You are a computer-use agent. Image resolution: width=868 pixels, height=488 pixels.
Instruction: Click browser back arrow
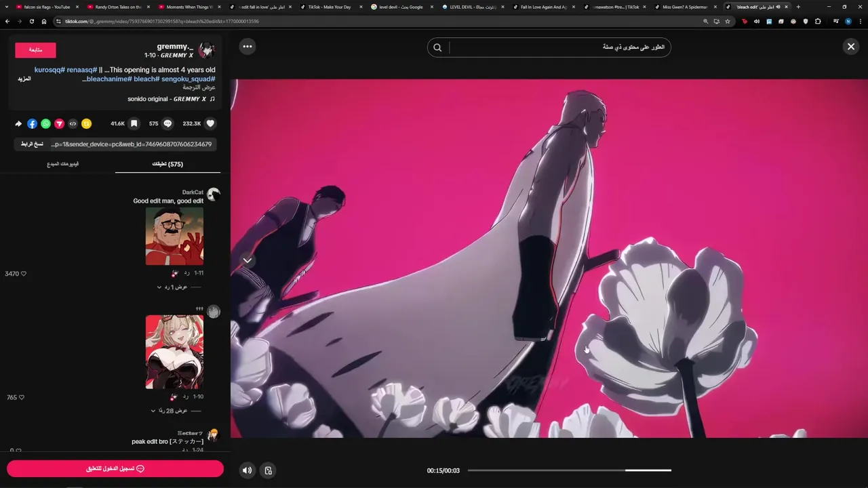pyautogui.click(x=7, y=21)
